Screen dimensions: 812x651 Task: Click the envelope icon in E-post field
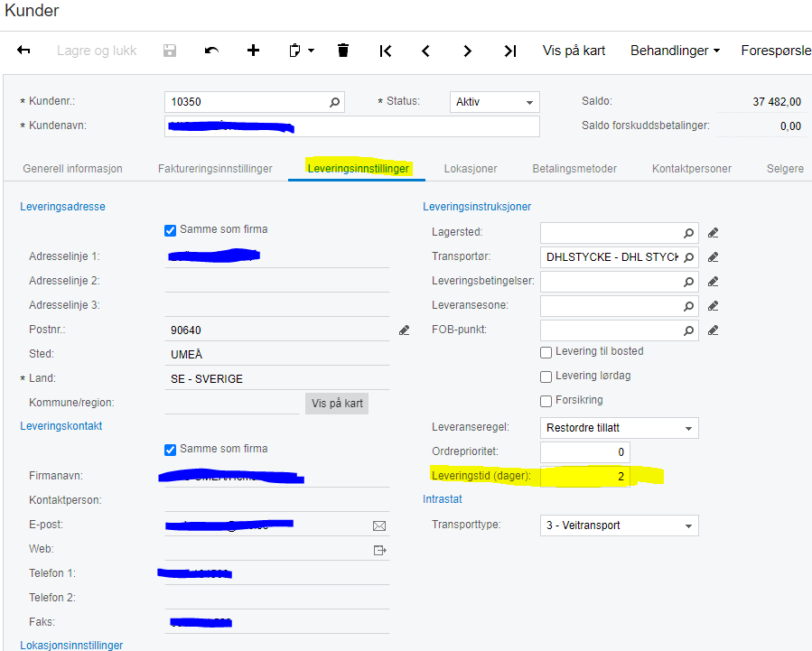tap(379, 525)
